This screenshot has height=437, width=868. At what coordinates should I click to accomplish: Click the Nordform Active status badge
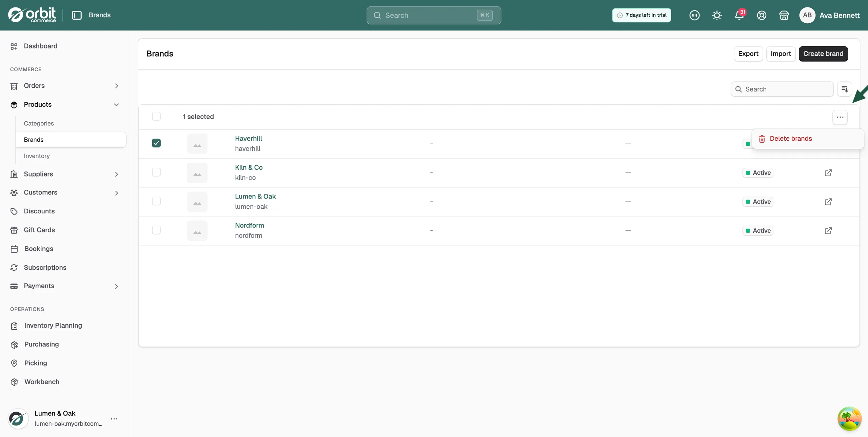click(757, 231)
